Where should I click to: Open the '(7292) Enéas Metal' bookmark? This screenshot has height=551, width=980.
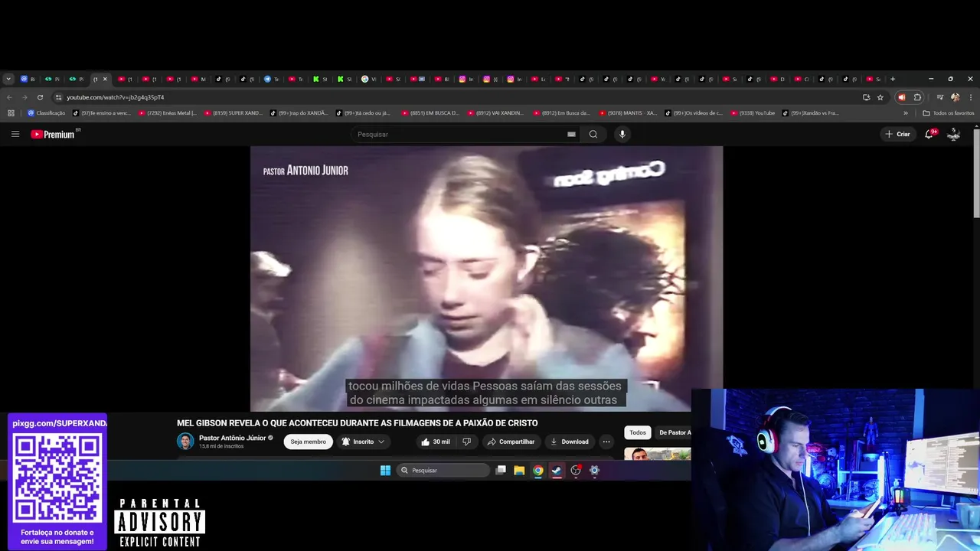point(167,112)
